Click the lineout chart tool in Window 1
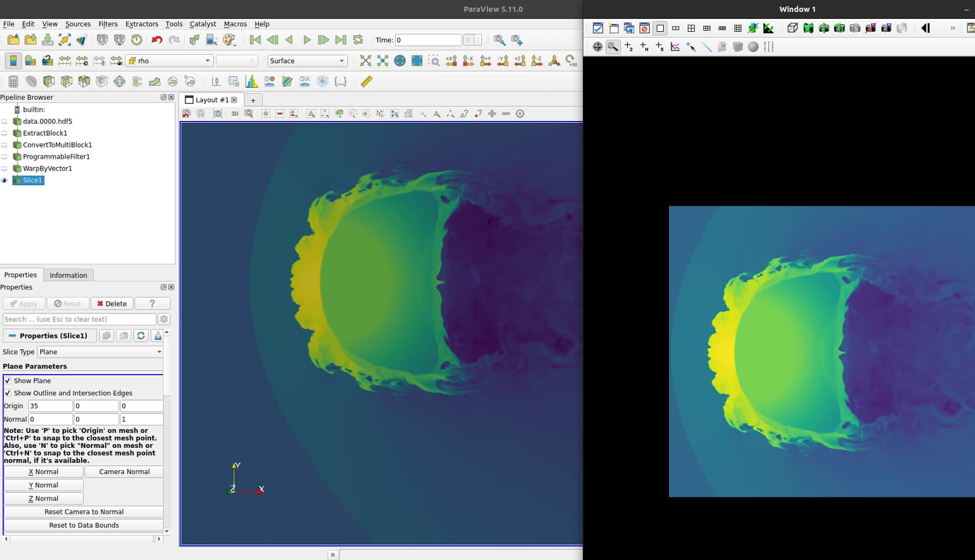 675,47
